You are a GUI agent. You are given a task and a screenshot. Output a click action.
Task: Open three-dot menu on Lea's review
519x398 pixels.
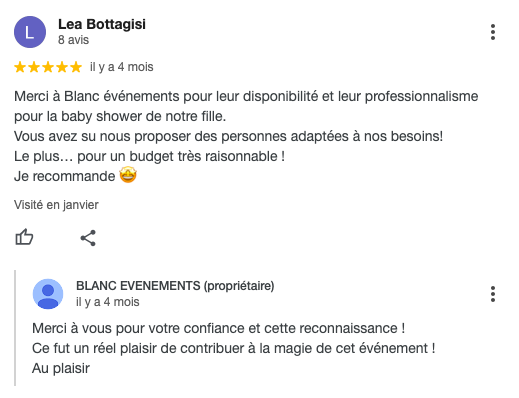tap(493, 32)
